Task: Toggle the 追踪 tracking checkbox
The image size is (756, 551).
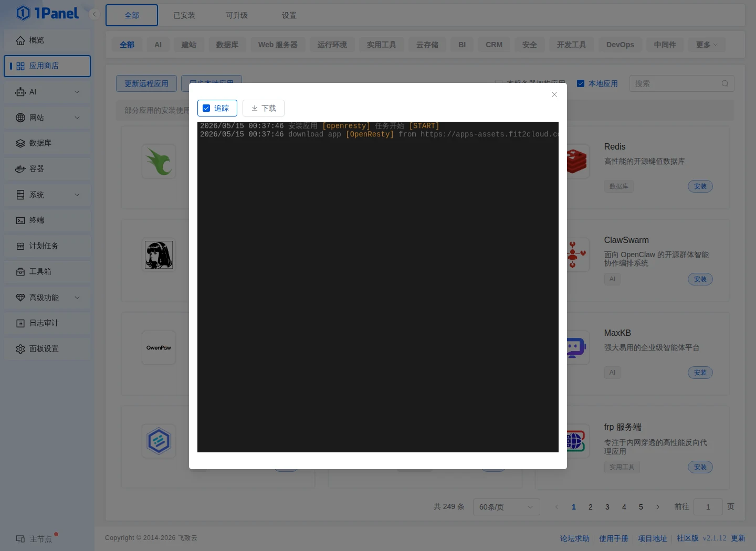Action: pyautogui.click(x=206, y=108)
